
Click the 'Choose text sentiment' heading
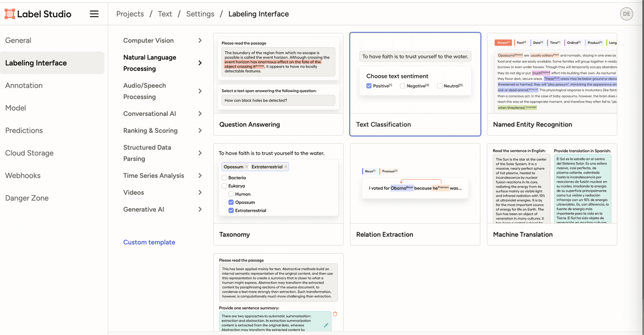coord(397,76)
